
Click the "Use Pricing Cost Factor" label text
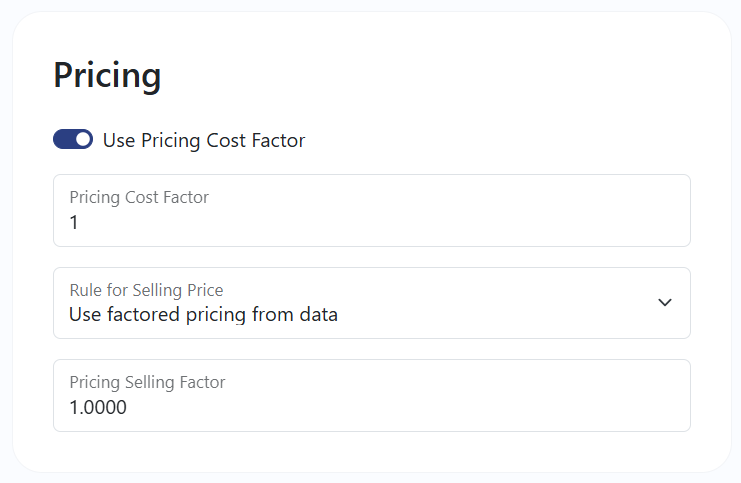click(204, 140)
